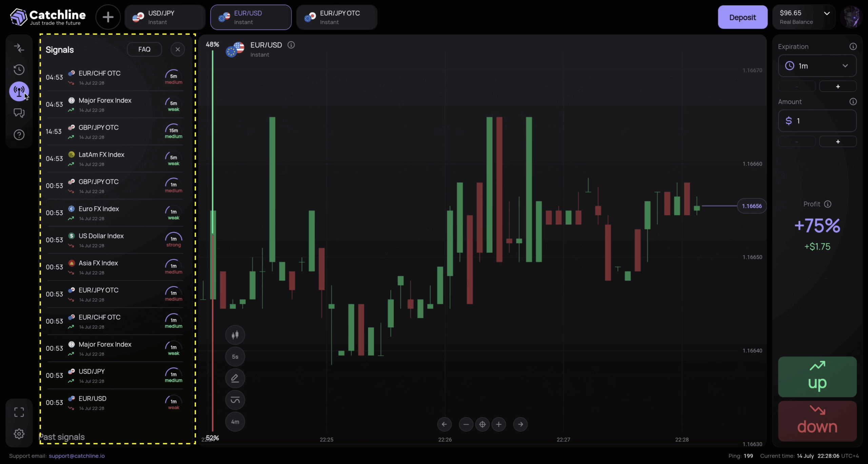Image resolution: width=868 pixels, height=464 pixels.
Task: Show Profit info tooltip icon
Action: (x=828, y=204)
